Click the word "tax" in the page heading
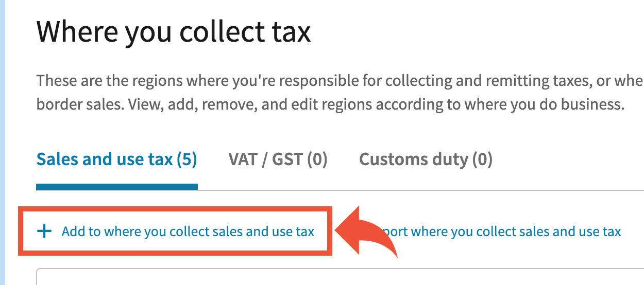This screenshot has width=644, height=285. [290, 32]
